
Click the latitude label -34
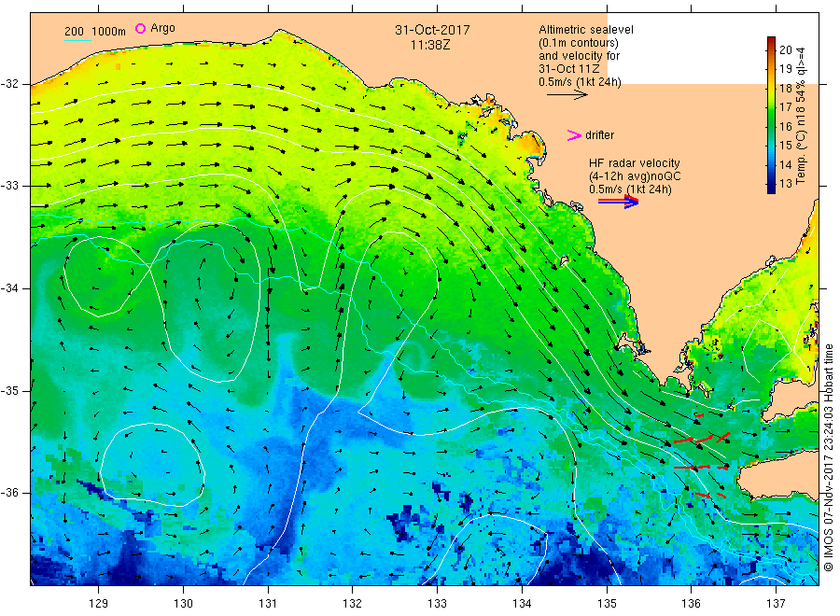[x=9, y=288]
